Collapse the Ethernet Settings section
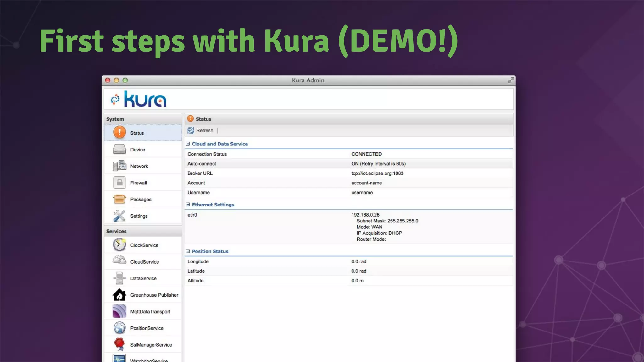 pyautogui.click(x=188, y=205)
